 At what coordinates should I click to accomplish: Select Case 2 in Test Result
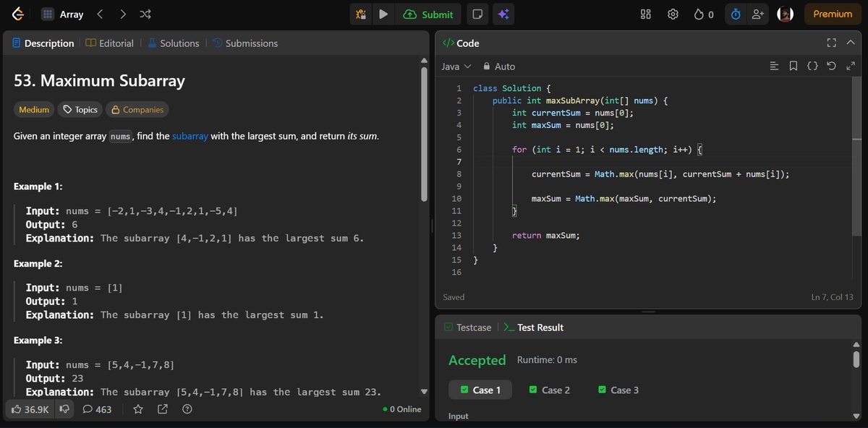(550, 390)
